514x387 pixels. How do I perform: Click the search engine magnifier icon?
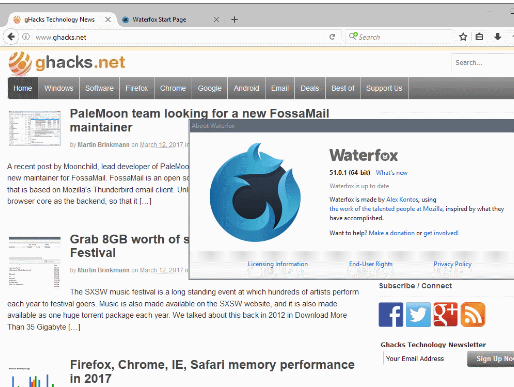(353, 36)
